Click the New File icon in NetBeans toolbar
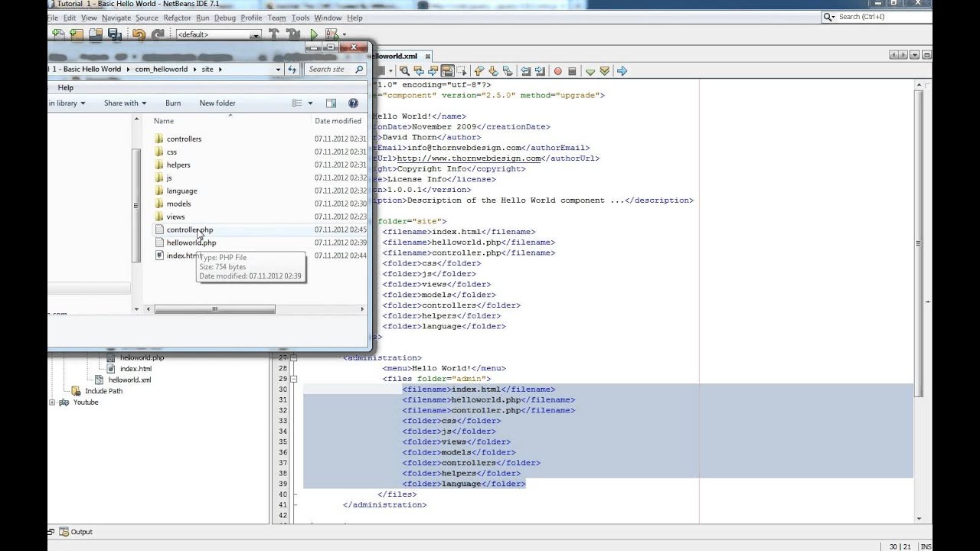980x551 pixels. 57,34
